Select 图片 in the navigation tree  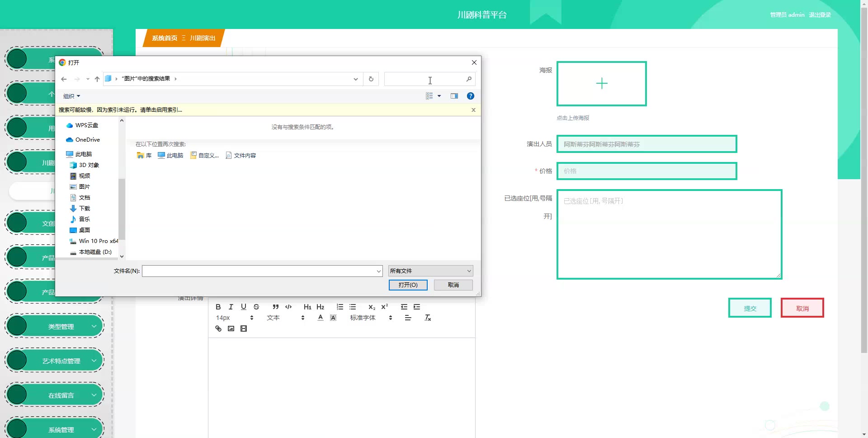84,186
